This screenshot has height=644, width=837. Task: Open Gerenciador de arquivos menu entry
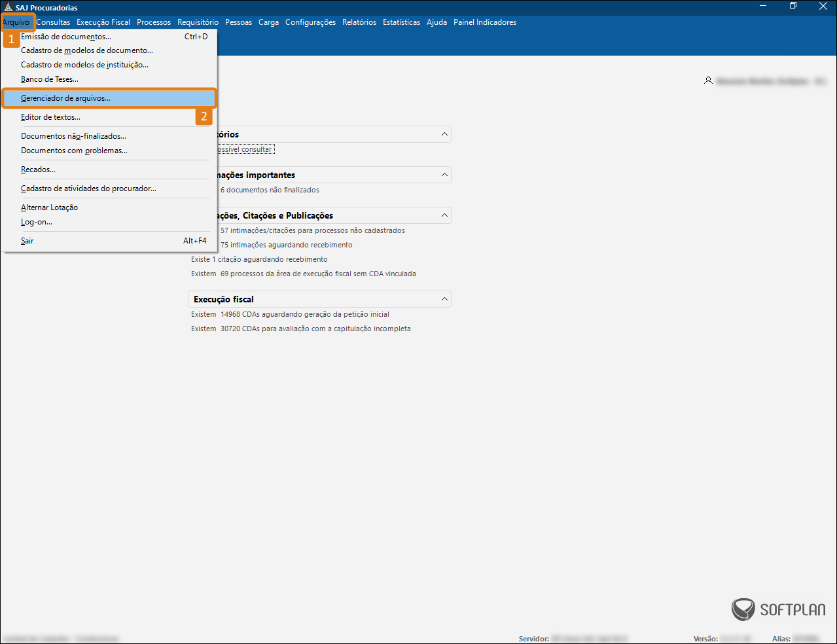65,98
